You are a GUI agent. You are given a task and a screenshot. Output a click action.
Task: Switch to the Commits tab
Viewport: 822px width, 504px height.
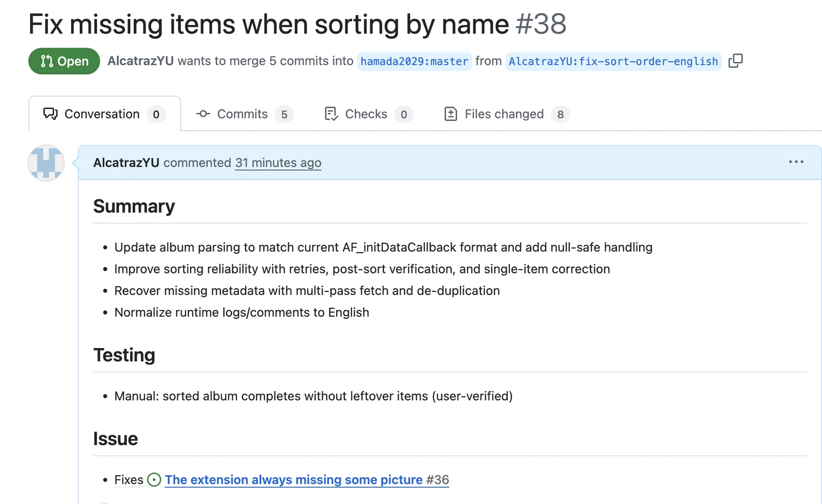pyautogui.click(x=245, y=114)
